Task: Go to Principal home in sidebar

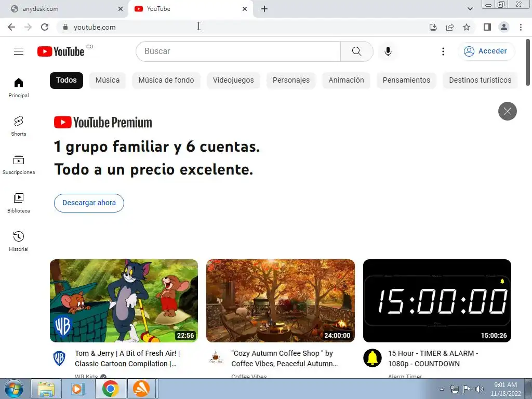Action: point(19,87)
